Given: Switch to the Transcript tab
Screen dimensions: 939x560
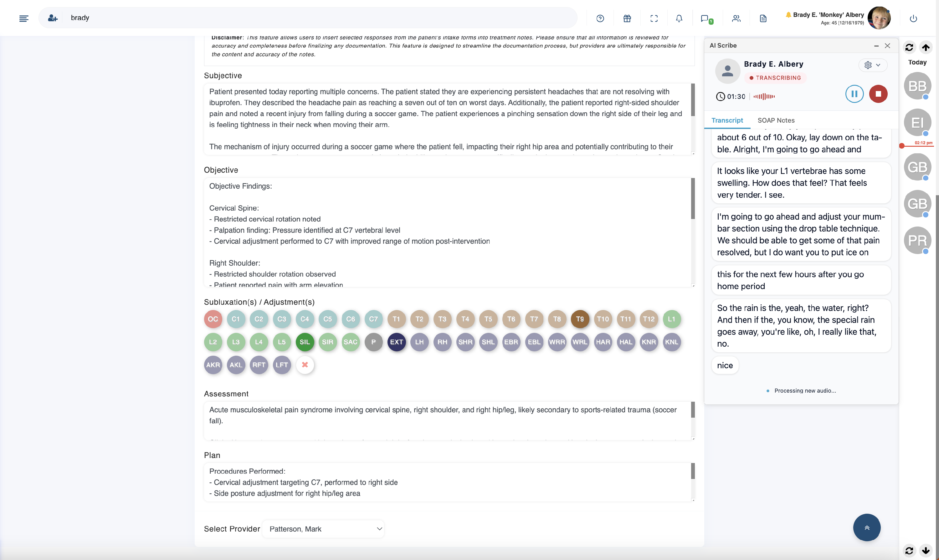Looking at the screenshot, I should tap(727, 120).
